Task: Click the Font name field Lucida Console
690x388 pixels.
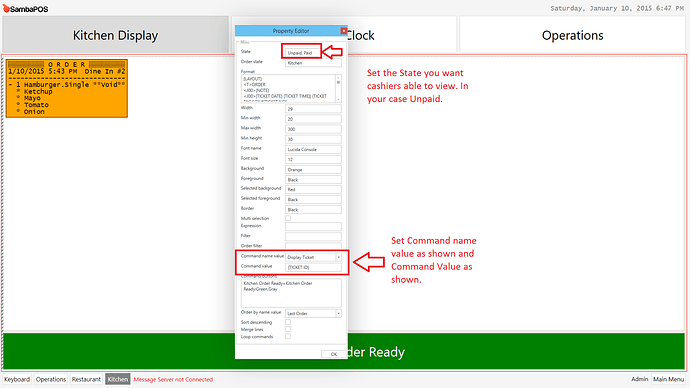Action: 313,149
